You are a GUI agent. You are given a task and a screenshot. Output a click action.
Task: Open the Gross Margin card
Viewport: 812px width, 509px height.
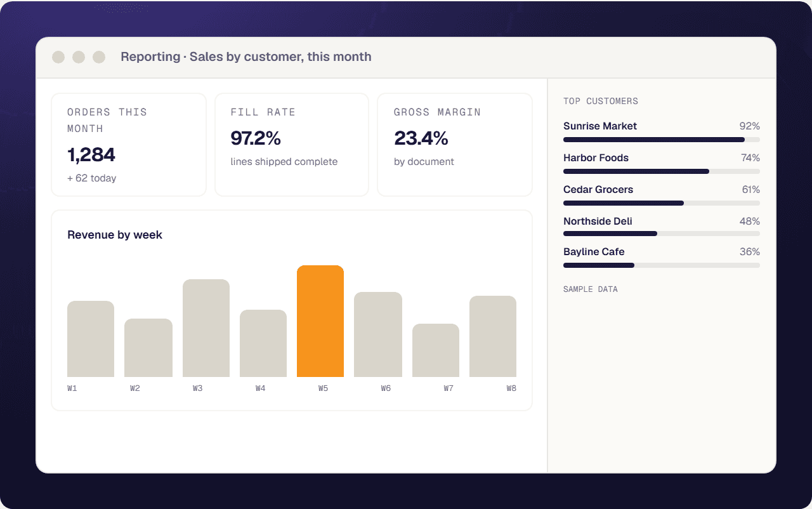tap(455, 145)
